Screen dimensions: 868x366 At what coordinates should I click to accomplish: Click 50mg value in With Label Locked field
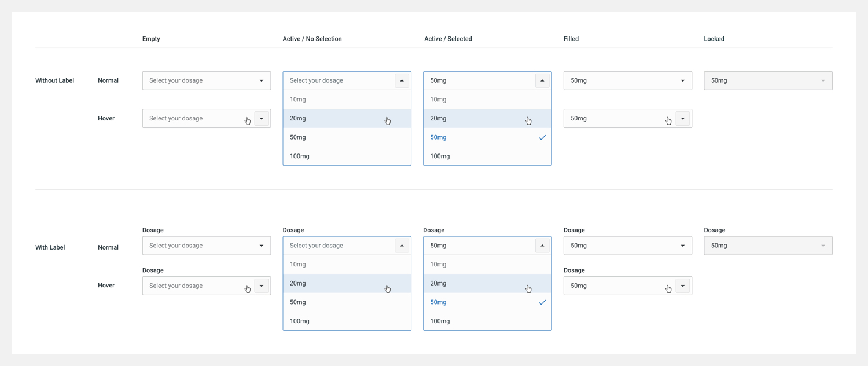(719, 246)
